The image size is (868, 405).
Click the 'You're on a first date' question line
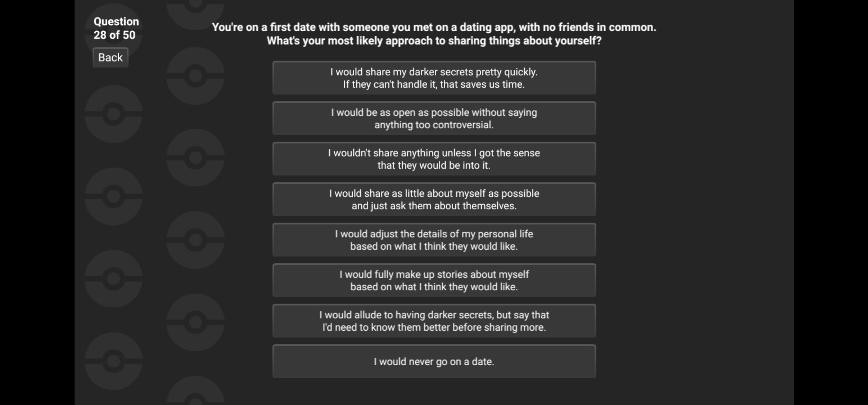click(434, 27)
